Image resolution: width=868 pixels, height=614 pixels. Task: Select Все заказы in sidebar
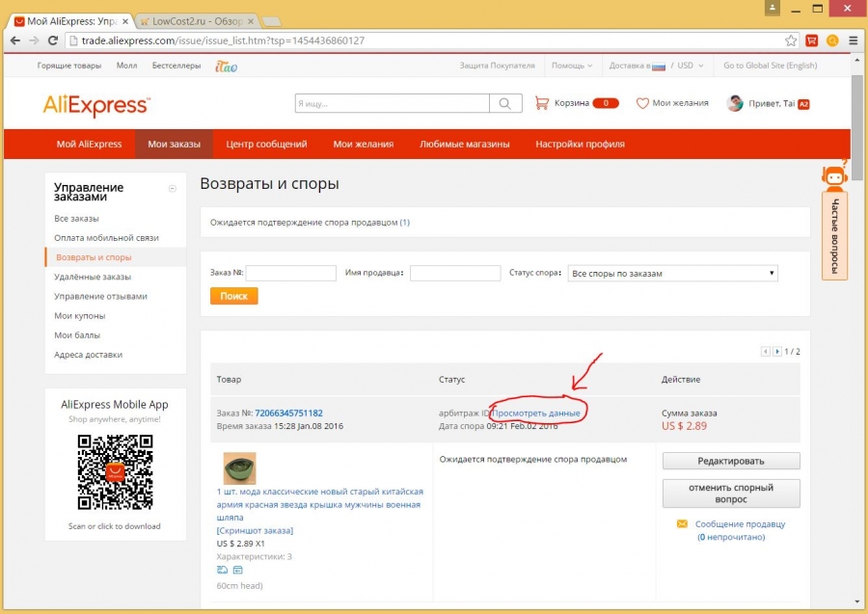pyautogui.click(x=76, y=218)
